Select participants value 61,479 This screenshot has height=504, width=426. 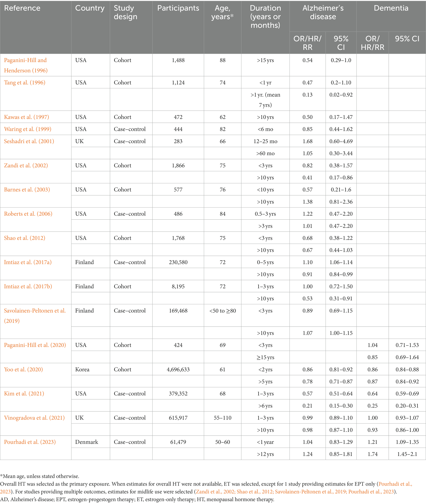[x=178, y=442]
